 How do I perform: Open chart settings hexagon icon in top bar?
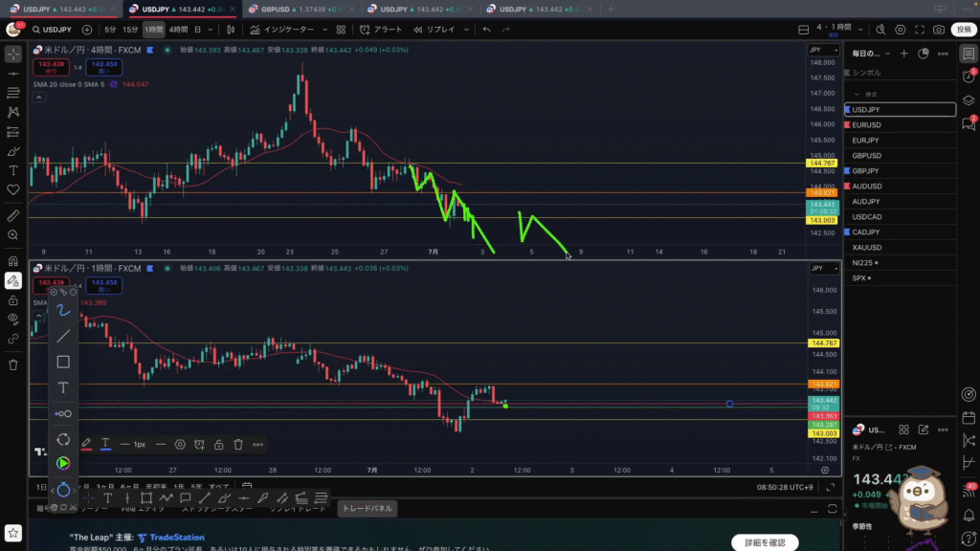900,30
